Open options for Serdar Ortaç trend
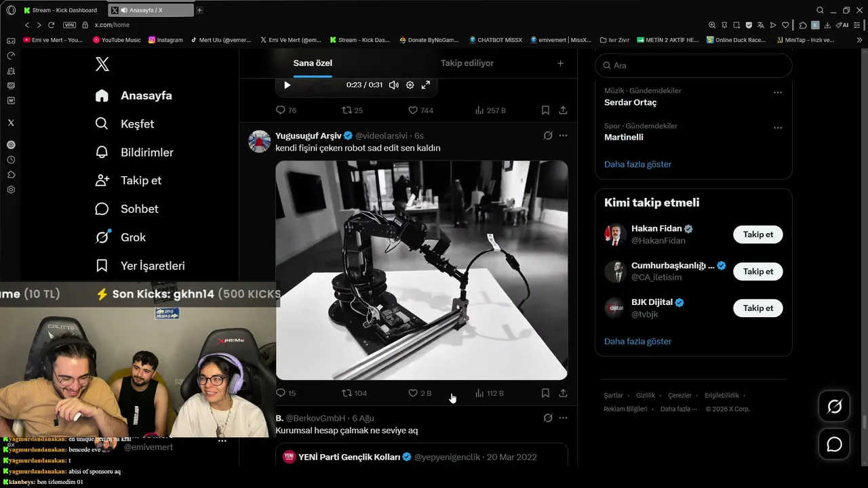The width and height of the screenshot is (868, 488). [778, 92]
